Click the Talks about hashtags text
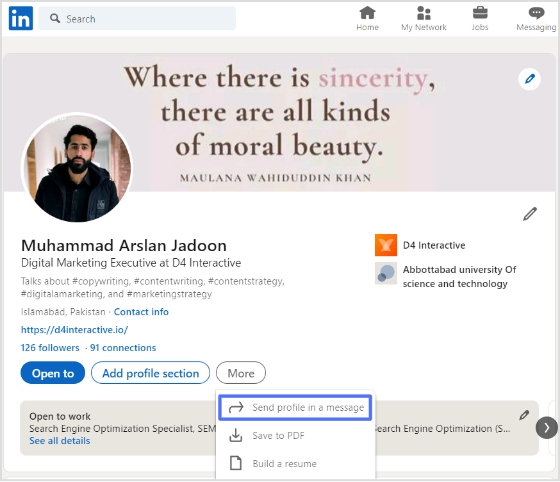The height and width of the screenshot is (482, 560). [x=153, y=287]
